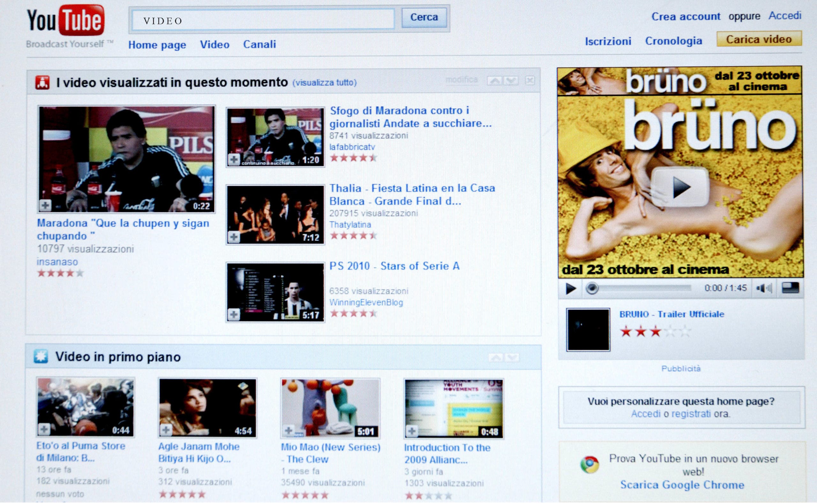The image size is (817, 504).
Task: Switch to the Canali tab
Action: point(260,45)
